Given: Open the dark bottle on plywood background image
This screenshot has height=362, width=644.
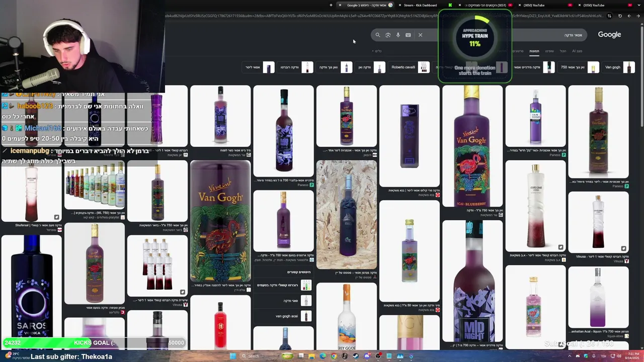Looking at the screenshot, I should coord(346,215).
